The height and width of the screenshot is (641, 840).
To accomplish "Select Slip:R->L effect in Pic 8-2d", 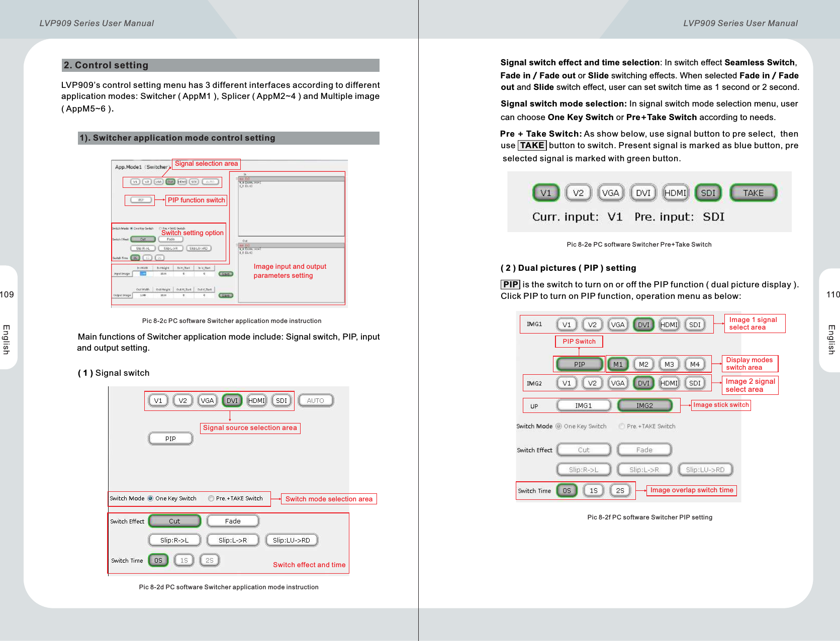I will click(174, 540).
